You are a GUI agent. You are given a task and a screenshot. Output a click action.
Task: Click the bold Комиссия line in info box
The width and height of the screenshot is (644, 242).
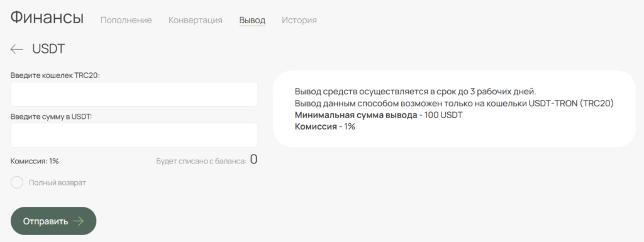click(325, 127)
